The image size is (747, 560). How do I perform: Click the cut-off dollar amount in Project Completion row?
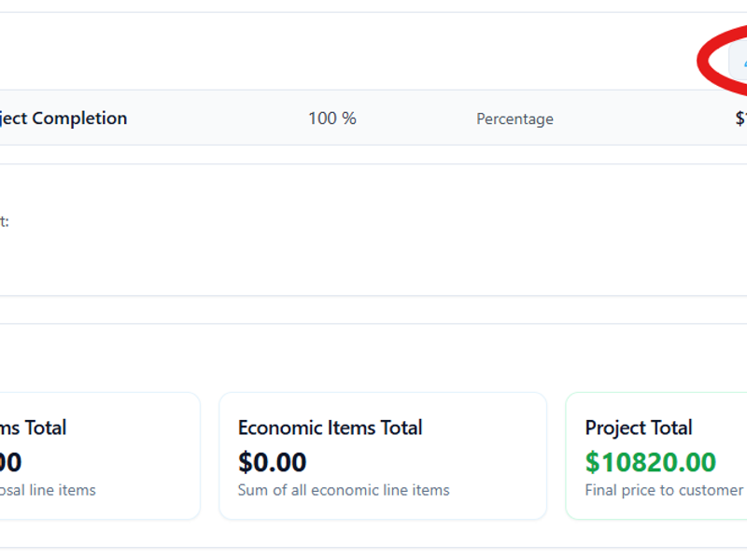click(x=740, y=119)
